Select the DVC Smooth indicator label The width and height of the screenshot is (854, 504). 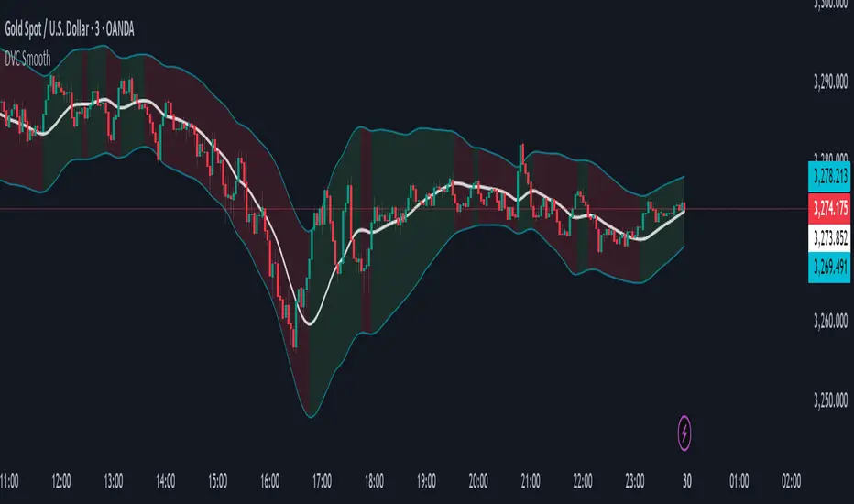(27, 59)
